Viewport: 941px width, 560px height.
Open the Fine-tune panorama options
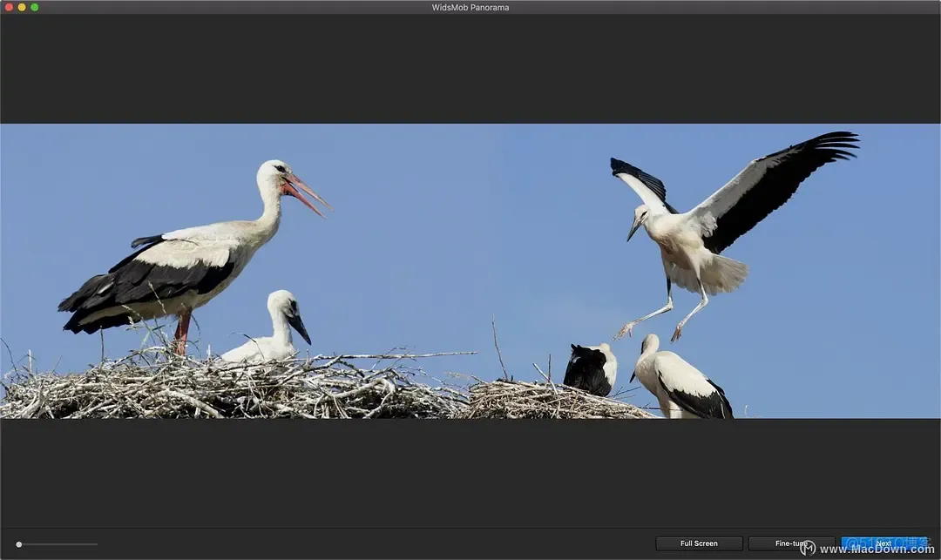(x=791, y=543)
